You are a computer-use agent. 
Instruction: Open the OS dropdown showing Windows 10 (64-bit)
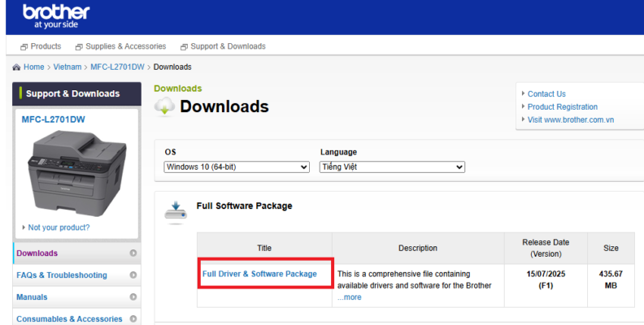coord(236,167)
